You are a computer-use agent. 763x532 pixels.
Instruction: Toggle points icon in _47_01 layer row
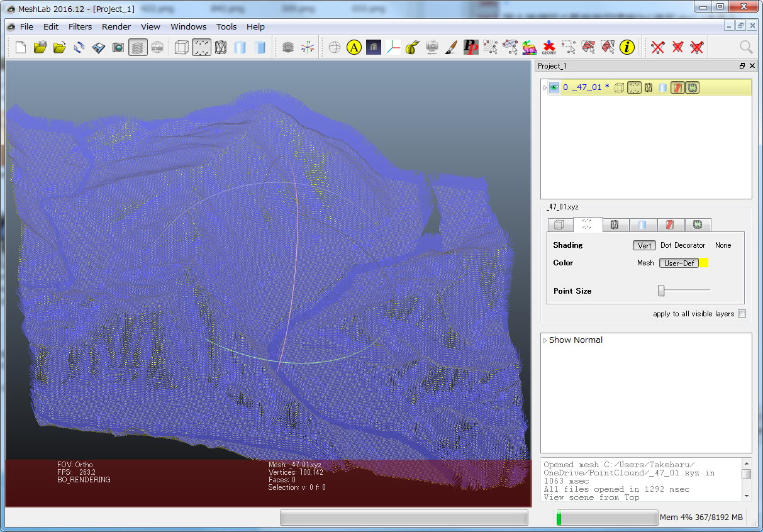click(634, 88)
